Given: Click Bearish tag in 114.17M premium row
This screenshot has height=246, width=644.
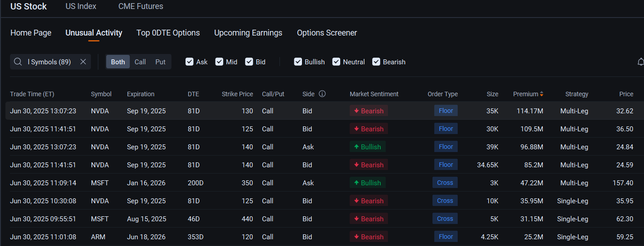Looking at the screenshot, I should [369, 111].
